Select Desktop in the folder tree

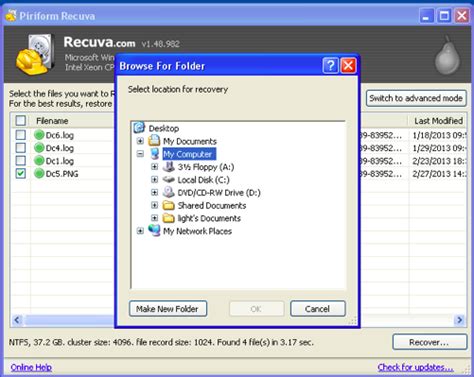click(x=164, y=128)
